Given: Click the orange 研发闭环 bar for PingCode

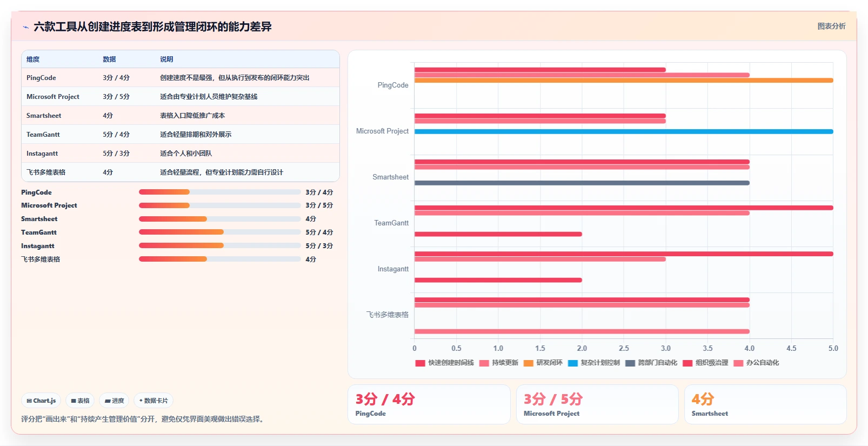Looking at the screenshot, I should point(624,81).
